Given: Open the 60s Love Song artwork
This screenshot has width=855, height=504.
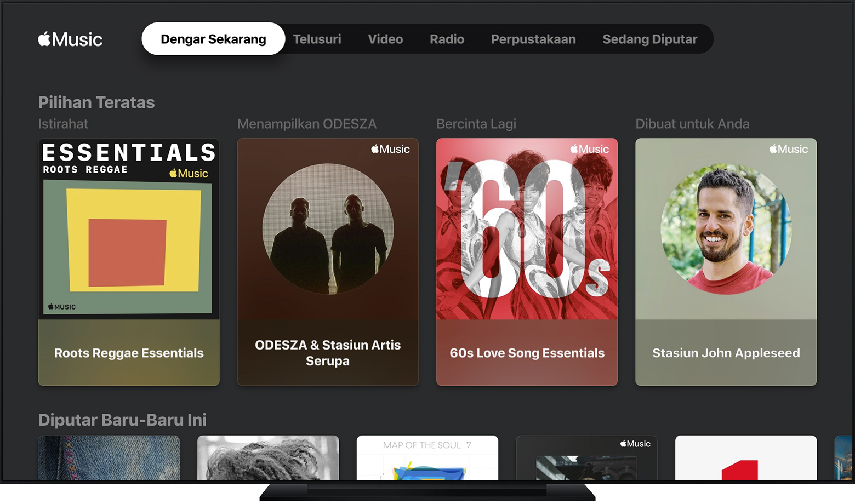Looking at the screenshot, I should point(527,229).
